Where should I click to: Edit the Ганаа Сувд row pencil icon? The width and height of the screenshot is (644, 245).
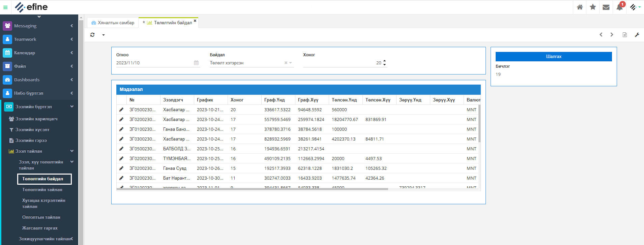tap(121, 168)
